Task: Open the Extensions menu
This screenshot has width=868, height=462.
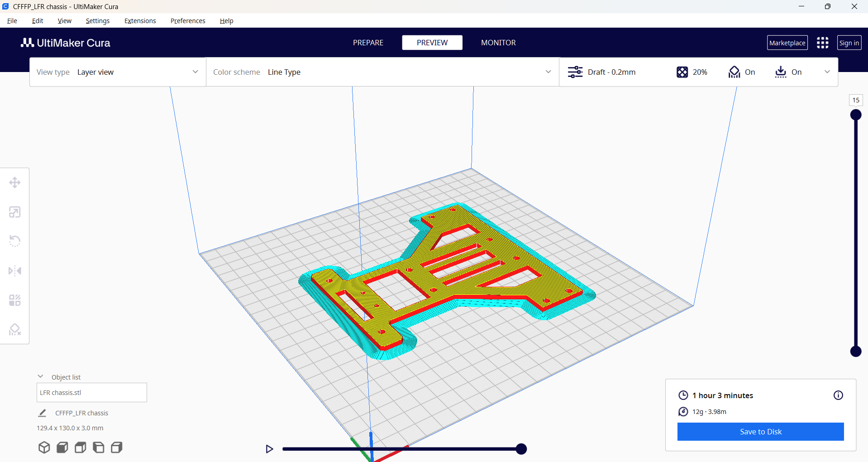Action: click(140, 21)
